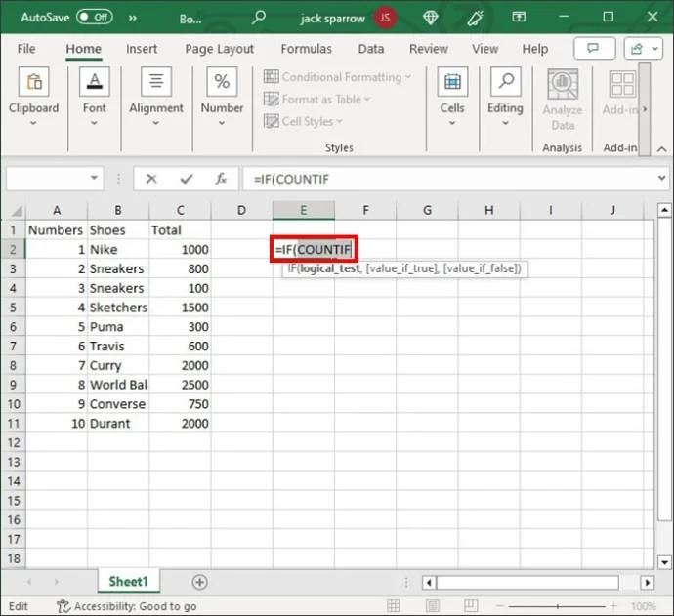Confirm formula with Enter checkmark icon
The width and height of the screenshot is (674, 616).
coord(187,179)
